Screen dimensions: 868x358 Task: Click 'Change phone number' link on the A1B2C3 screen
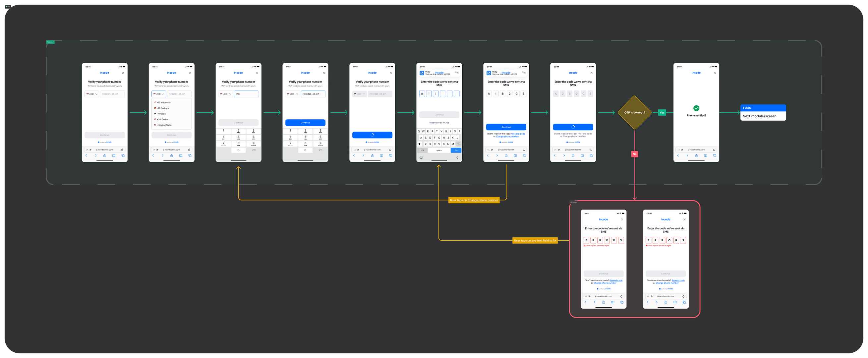coord(507,137)
